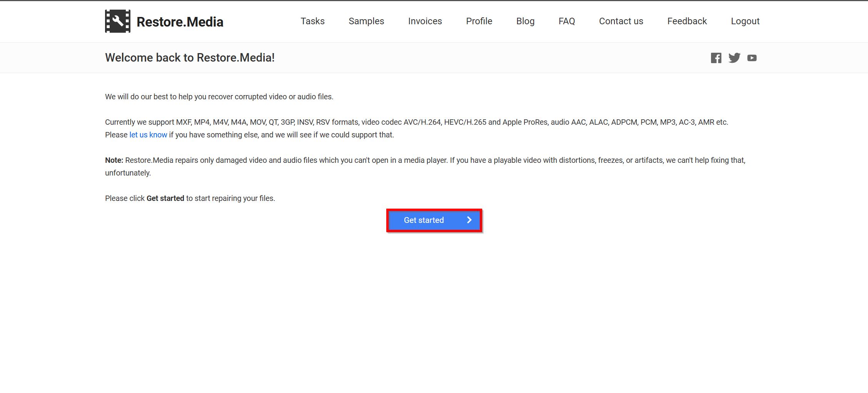Visit the Blog link in navigation

525,21
